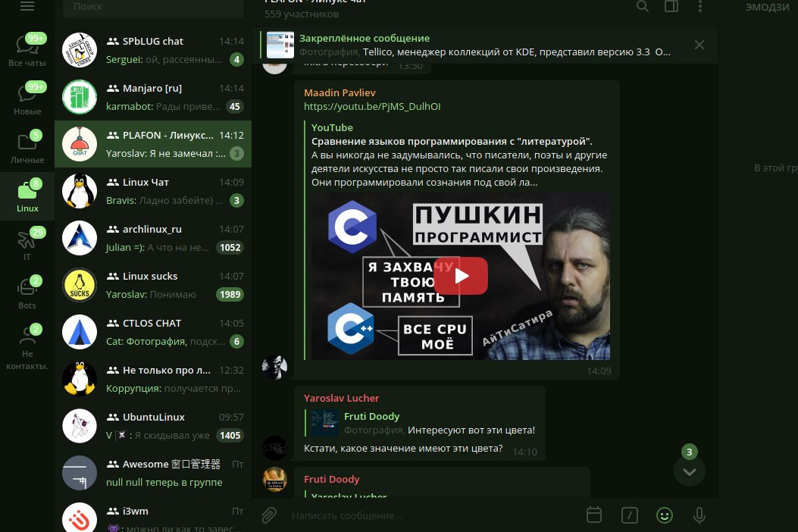The image size is (798, 532).
Task: Toggle the right side panel icon
Action: pyautogui.click(x=671, y=6)
